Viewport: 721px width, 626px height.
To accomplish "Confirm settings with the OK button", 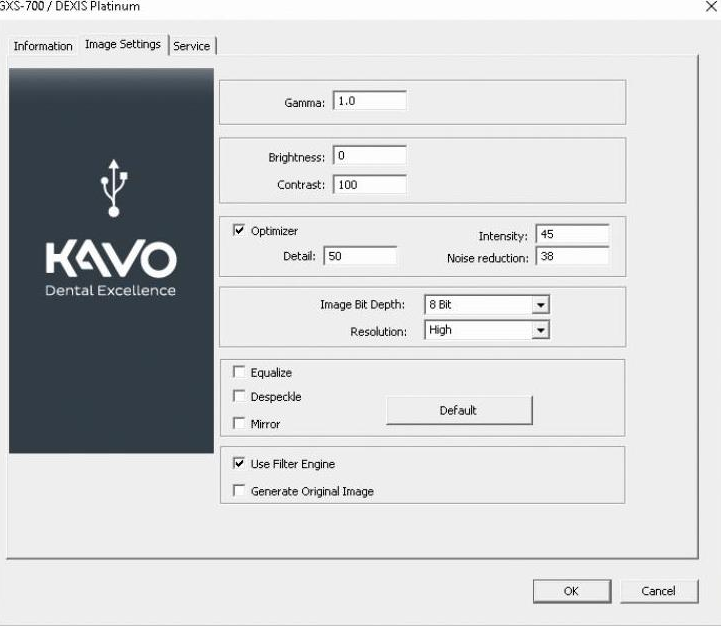I will coord(571,591).
